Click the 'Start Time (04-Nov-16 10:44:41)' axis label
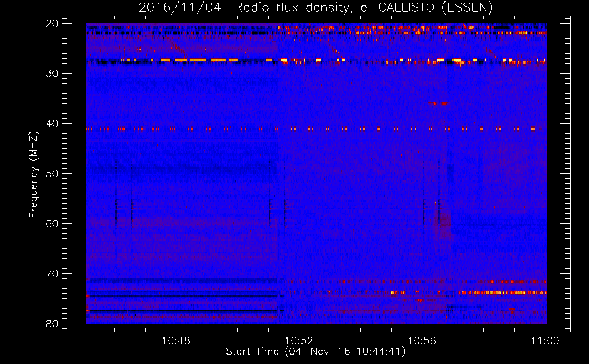 316,352
